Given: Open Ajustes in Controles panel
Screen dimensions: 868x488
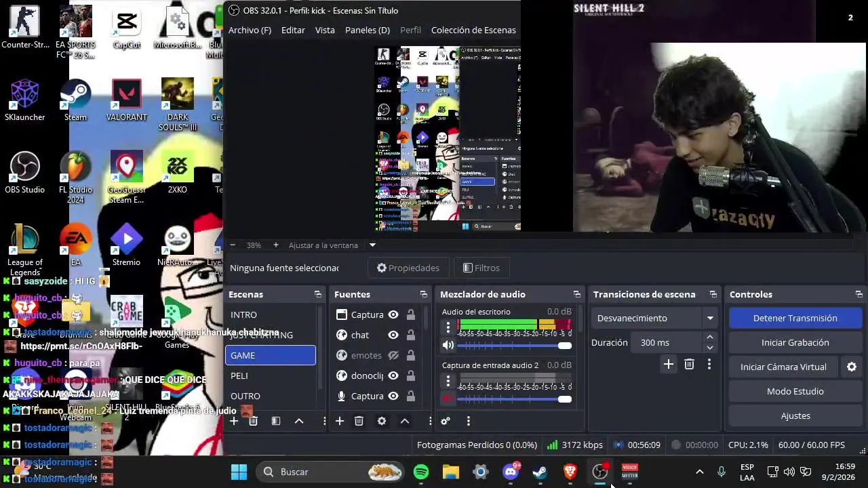Looking at the screenshot, I should pyautogui.click(x=795, y=415).
